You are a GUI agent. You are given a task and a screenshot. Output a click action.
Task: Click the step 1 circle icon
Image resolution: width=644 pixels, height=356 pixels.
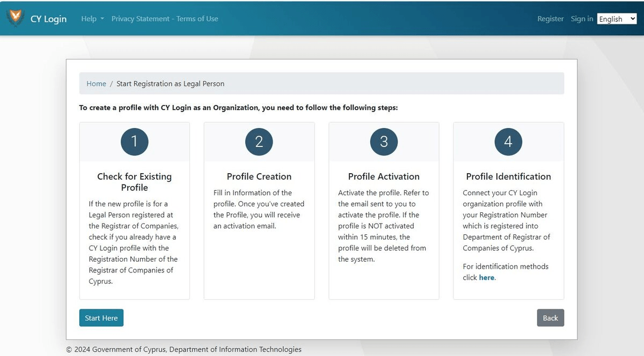coord(134,142)
